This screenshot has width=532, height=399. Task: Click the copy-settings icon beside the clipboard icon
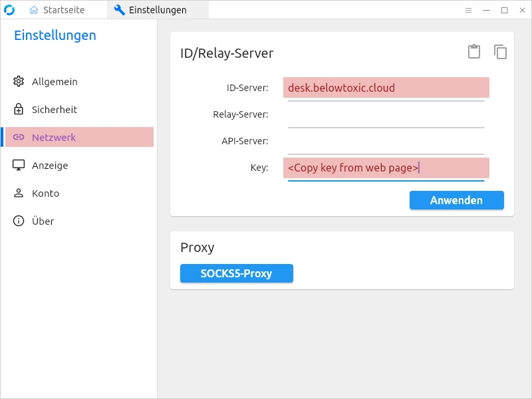[500, 52]
